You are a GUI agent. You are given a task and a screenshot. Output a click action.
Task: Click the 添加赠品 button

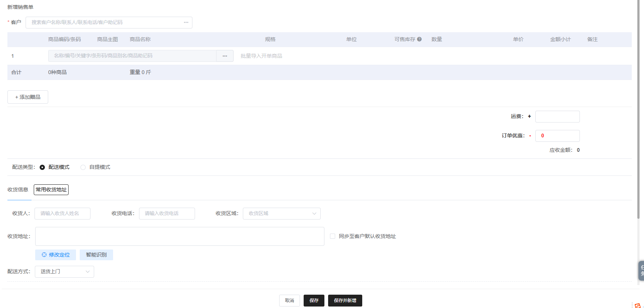[x=28, y=97]
